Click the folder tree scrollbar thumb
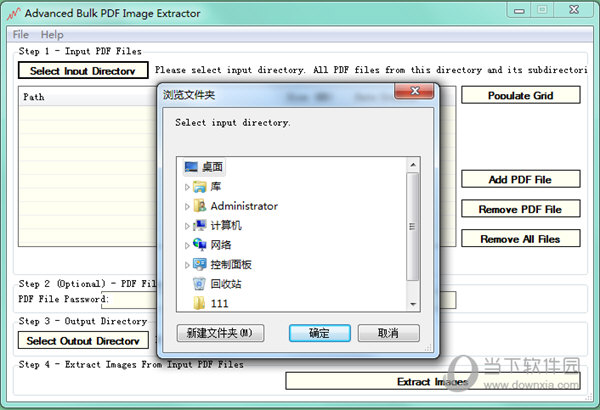 point(413,226)
